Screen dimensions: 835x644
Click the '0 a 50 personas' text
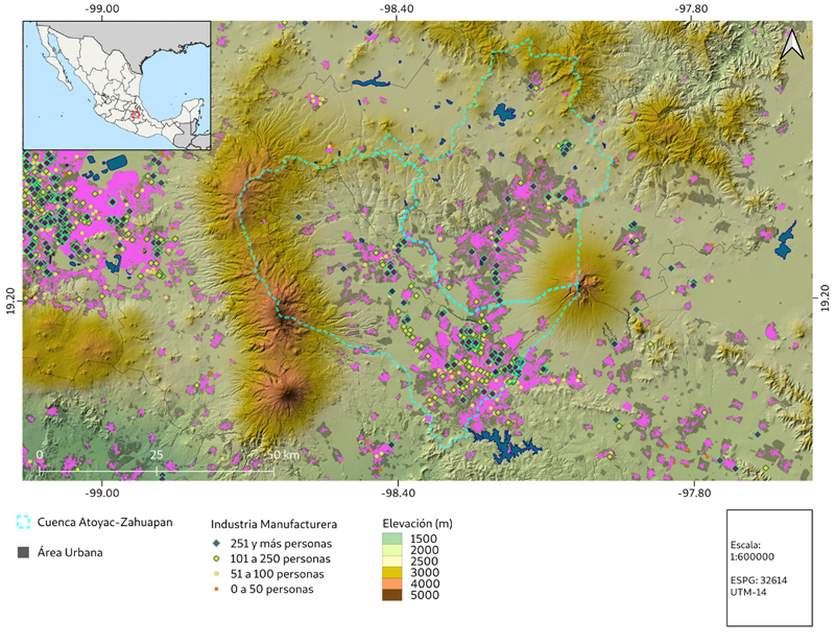point(272,589)
